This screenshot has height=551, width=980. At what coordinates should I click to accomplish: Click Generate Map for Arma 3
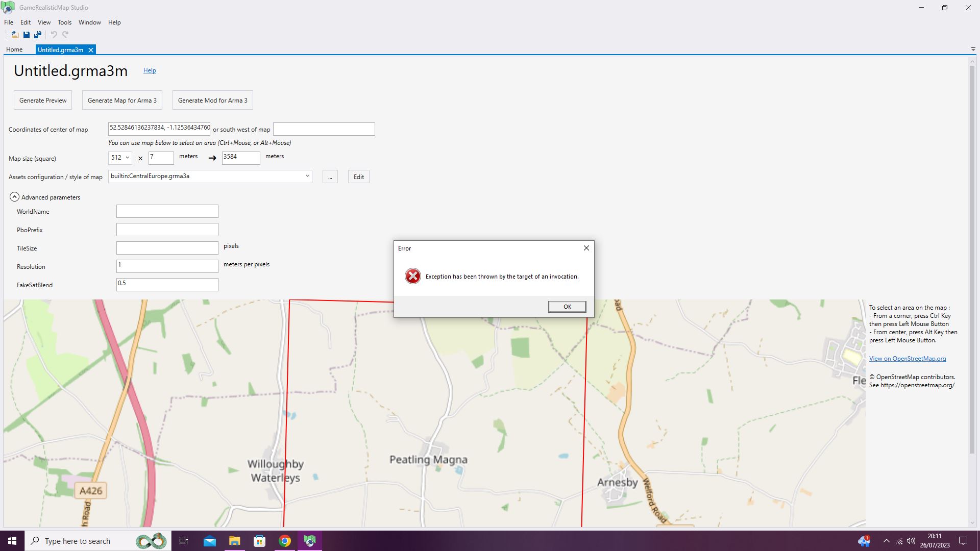[x=122, y=101]
